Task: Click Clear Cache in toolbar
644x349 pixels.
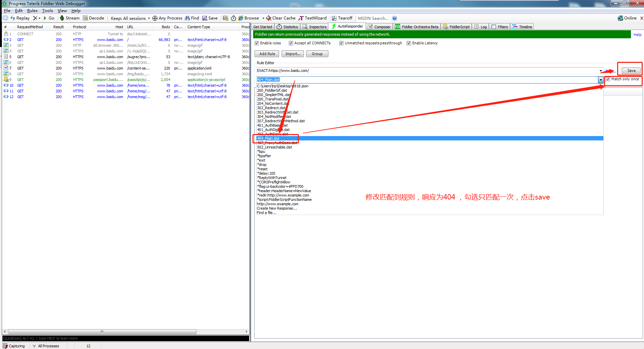Action: point(281,18)
